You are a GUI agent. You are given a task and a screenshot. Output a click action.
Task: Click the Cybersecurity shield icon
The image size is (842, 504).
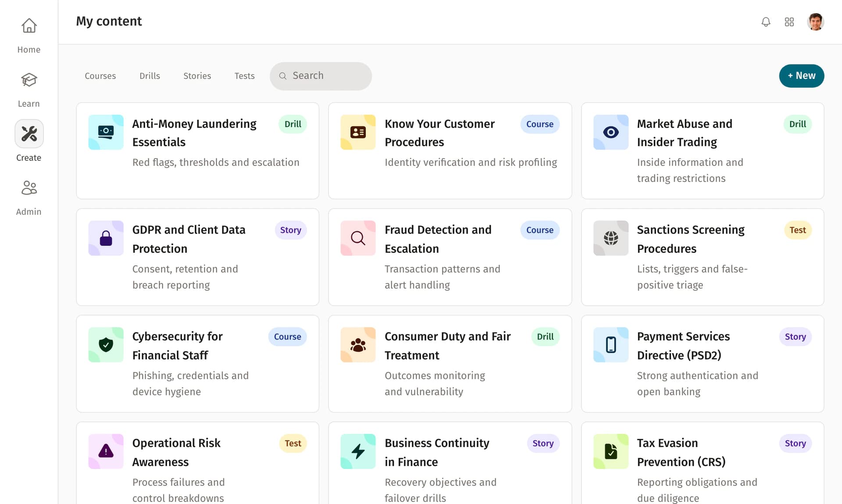point(105,344)
